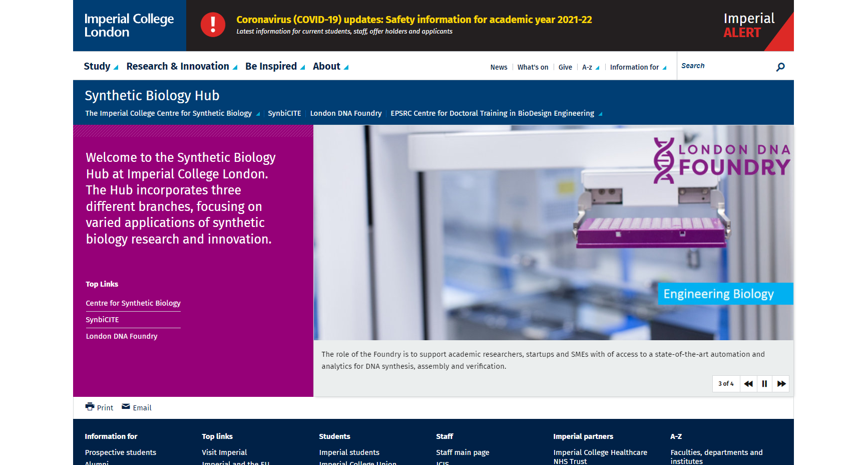Open the A-Z dropdown in top bar

591,67
